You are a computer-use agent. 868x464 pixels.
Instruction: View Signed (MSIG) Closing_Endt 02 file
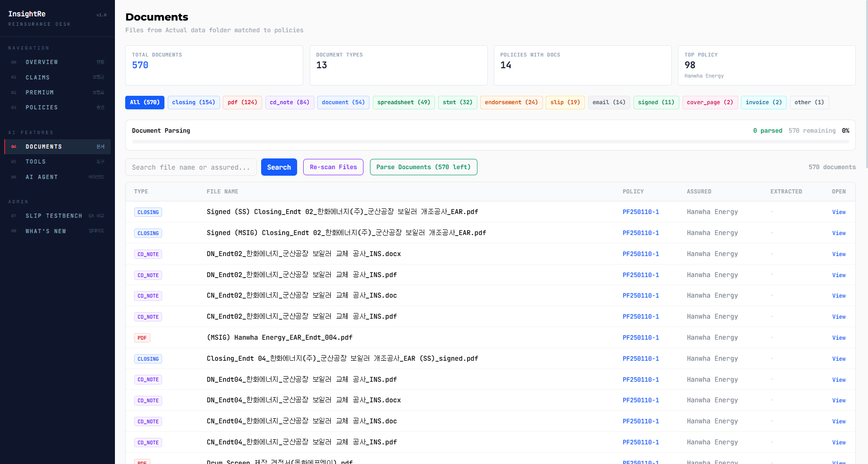point(839,233)
